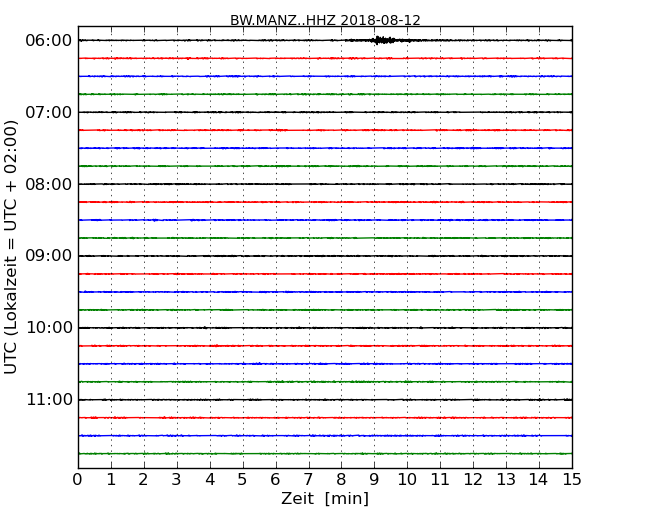
Task: Click the UTC Lokalzeit vertical axis label
Action: [11, 247]
